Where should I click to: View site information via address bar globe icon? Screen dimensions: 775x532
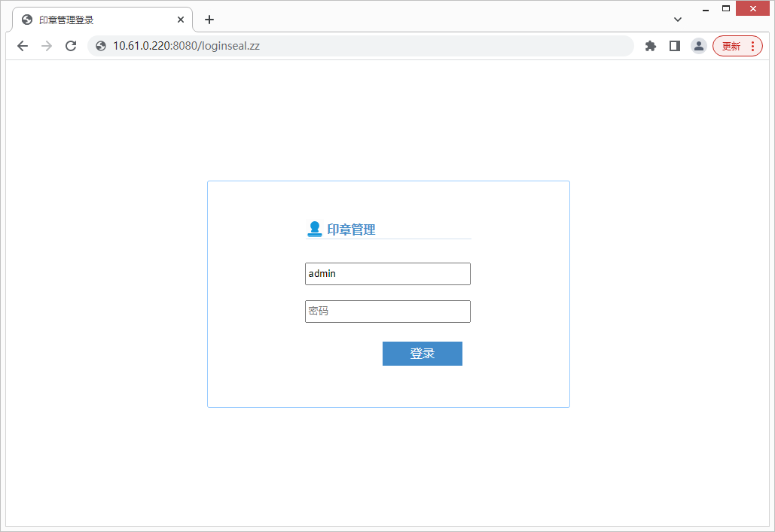[x=101, y=46]
